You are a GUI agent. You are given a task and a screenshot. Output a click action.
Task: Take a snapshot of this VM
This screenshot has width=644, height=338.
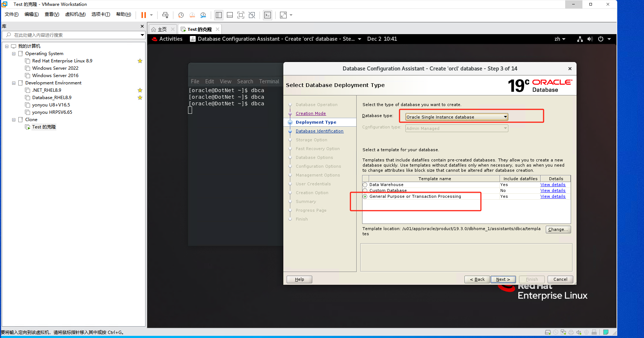[x=181, y=15]
